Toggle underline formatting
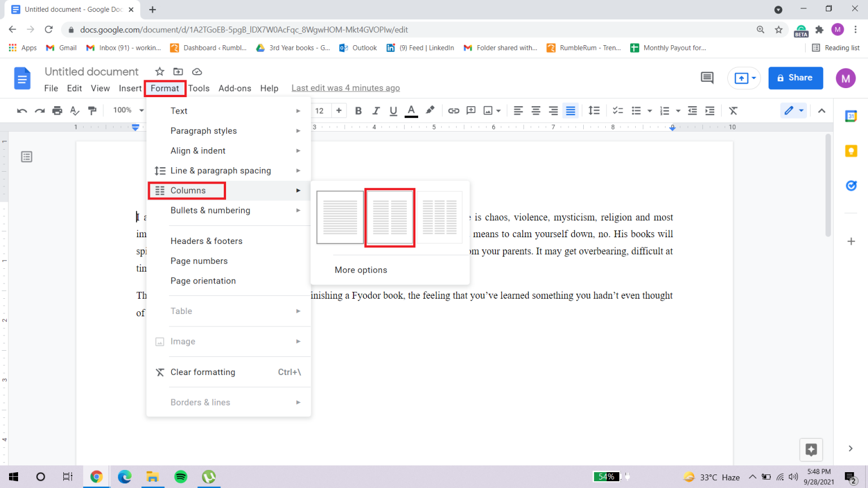Viewport: 868px width, 488px height. click(393, 111)
